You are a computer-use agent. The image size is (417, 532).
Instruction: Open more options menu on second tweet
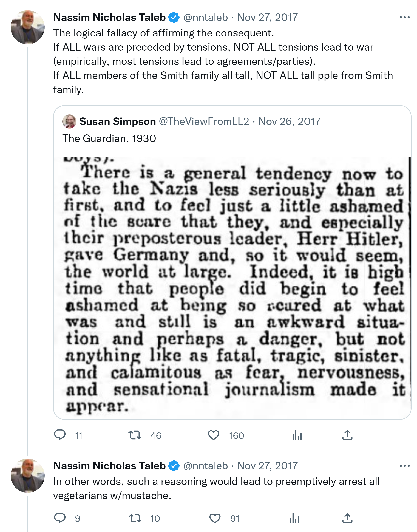[405, 466]
